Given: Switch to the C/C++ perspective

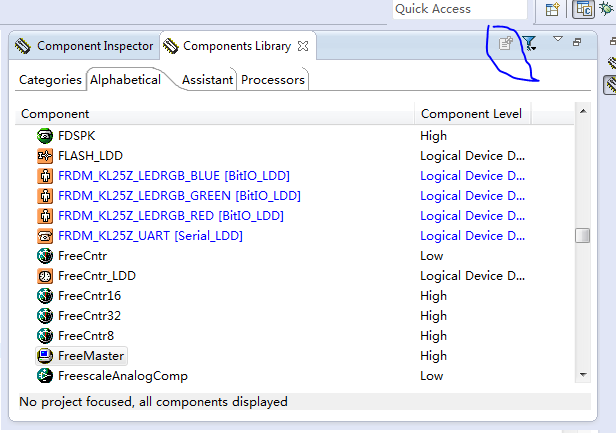Looking at the screenshot, I should (x=583, y=10).
